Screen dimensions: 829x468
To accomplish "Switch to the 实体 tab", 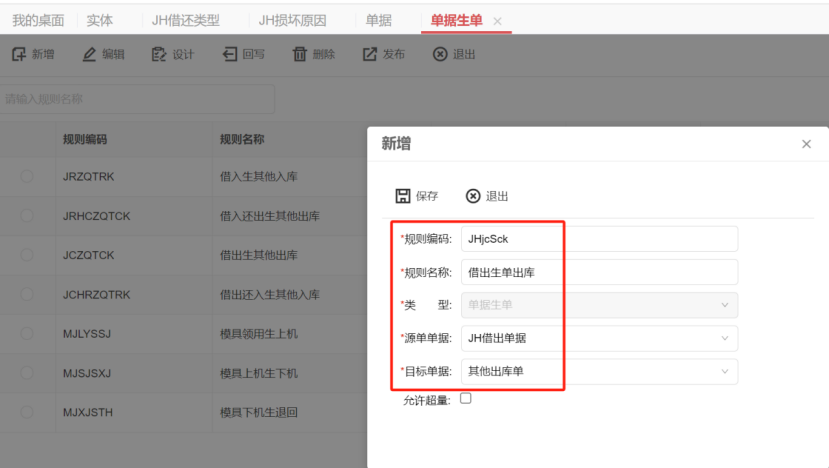I will [x=99, y=21].
